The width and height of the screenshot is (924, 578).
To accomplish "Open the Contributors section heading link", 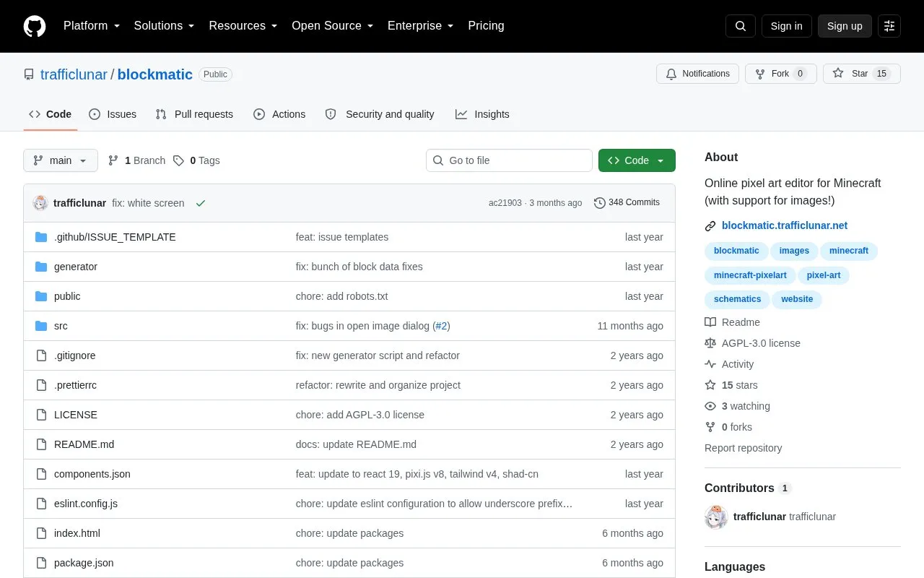I will pos(748,488).
